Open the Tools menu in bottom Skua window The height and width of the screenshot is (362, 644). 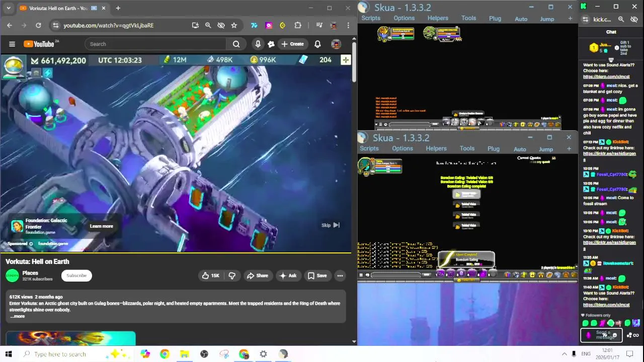pos(467,148)
